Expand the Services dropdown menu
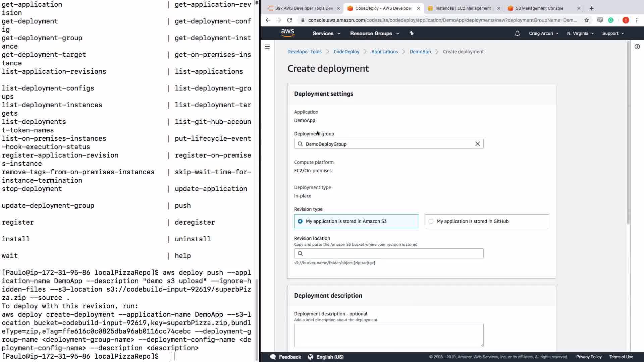Viewport: 644px width, 362px height. pyautogui.click(x=326, y=34)
